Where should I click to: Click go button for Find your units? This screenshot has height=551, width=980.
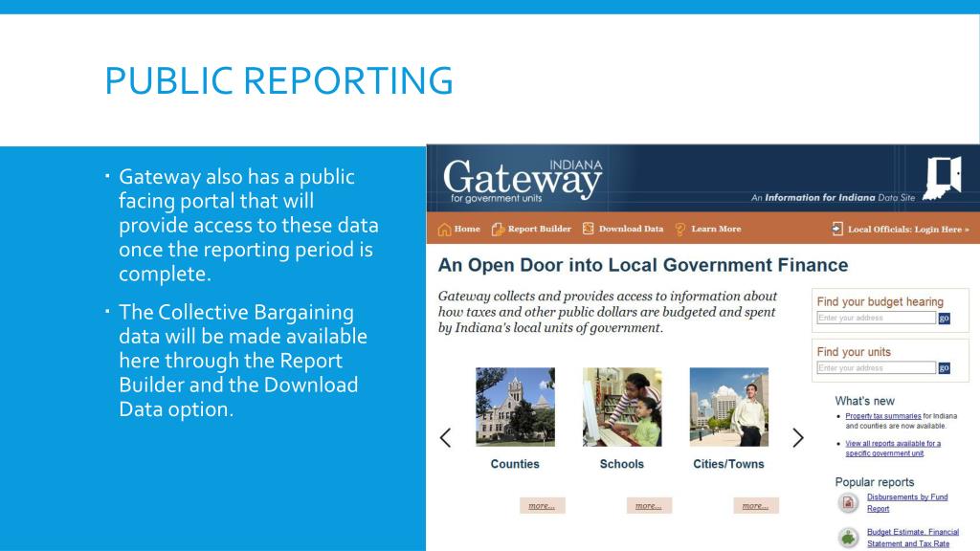[945, 368]
